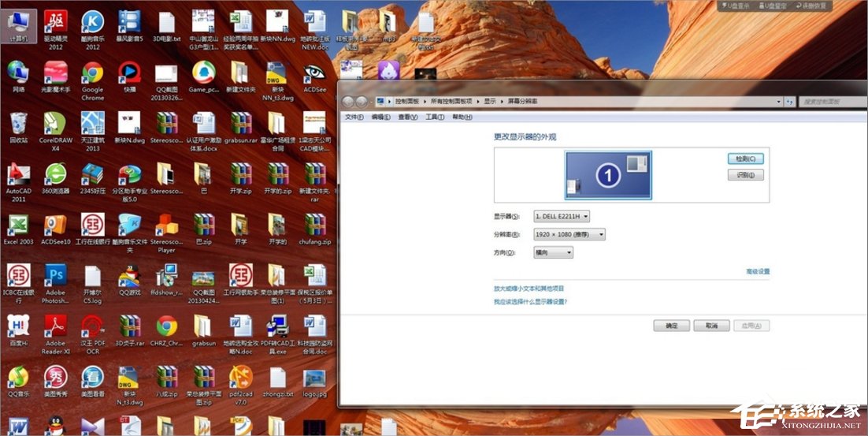Open the AutoCAD 2011 desktop icon

coord(17,175)
